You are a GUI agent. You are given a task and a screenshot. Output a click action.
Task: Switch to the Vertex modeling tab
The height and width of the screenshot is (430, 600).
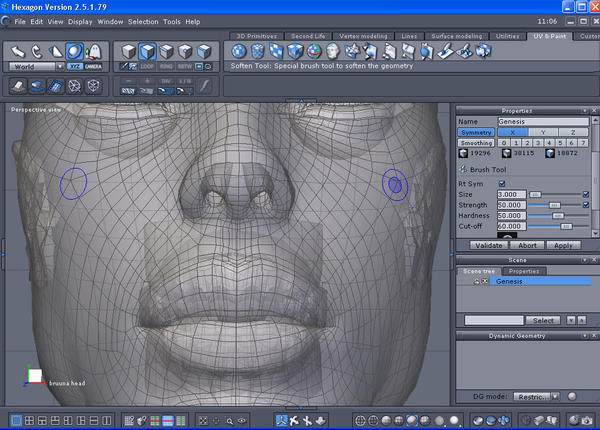(x=363, y=36)
